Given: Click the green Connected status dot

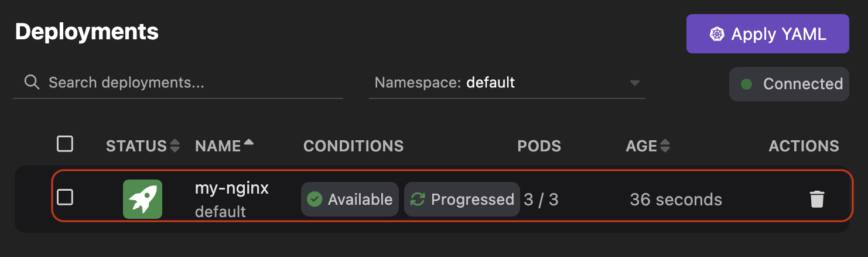Looking at the screenshot, I should (x=746, y=84).
